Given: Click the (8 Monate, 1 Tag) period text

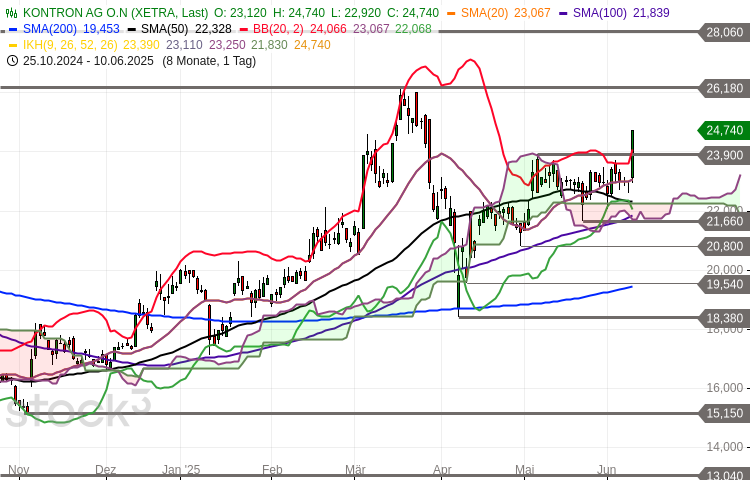Looking at the screenshot, I should coord(209,61).
